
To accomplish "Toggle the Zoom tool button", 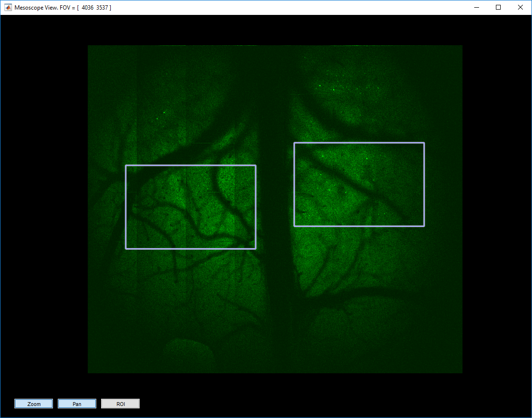I will point(33,403).
